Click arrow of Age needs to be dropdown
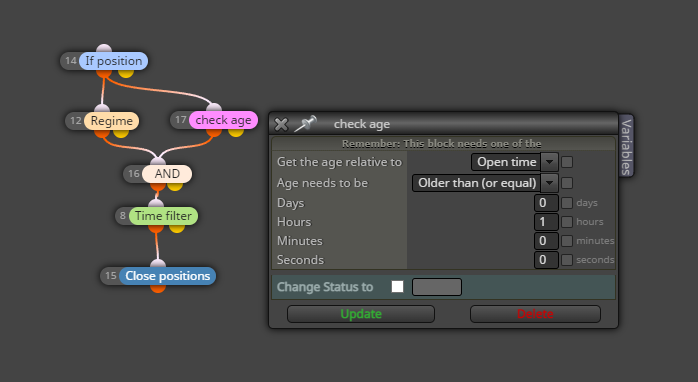 tap(549, 183)
